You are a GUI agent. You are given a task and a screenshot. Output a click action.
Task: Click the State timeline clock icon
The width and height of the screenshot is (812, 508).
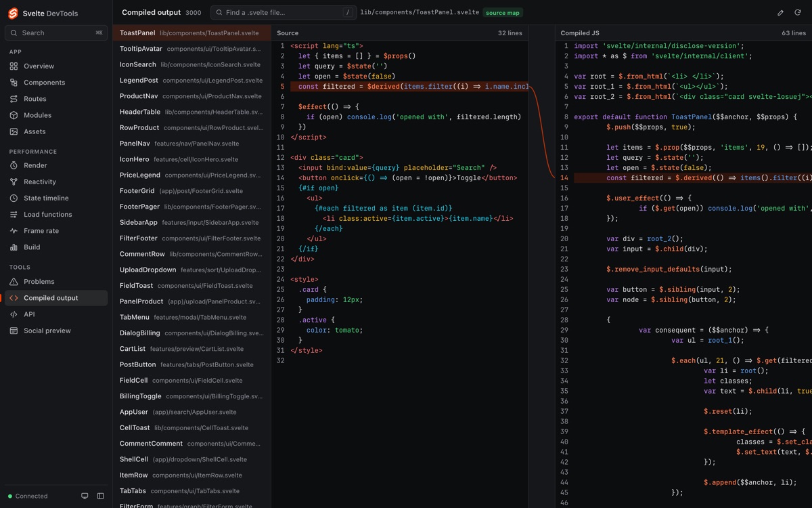pos(14,198)
